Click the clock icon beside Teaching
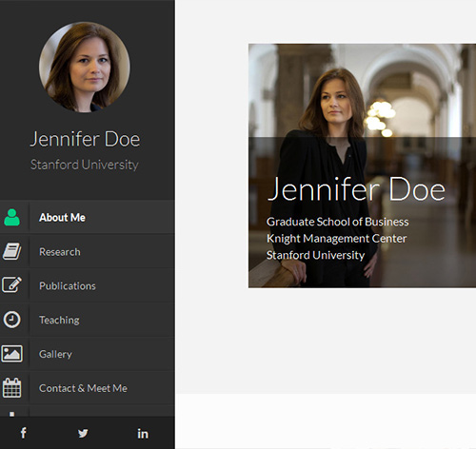 [11, 320]
